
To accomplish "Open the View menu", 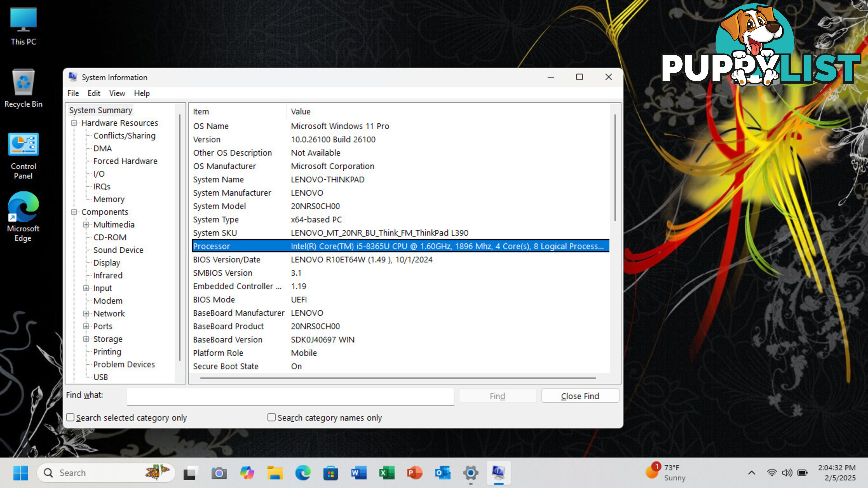I will pos(117,93).
